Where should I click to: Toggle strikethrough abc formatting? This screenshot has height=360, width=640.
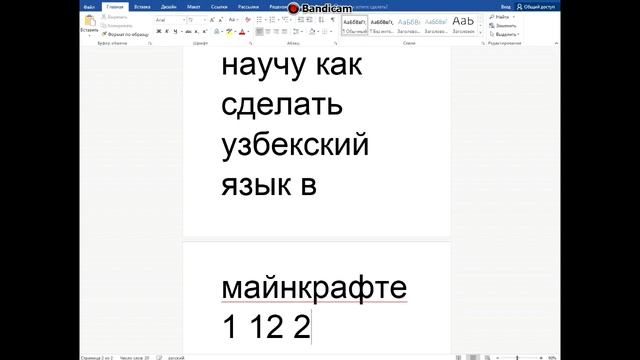point(188,31)
